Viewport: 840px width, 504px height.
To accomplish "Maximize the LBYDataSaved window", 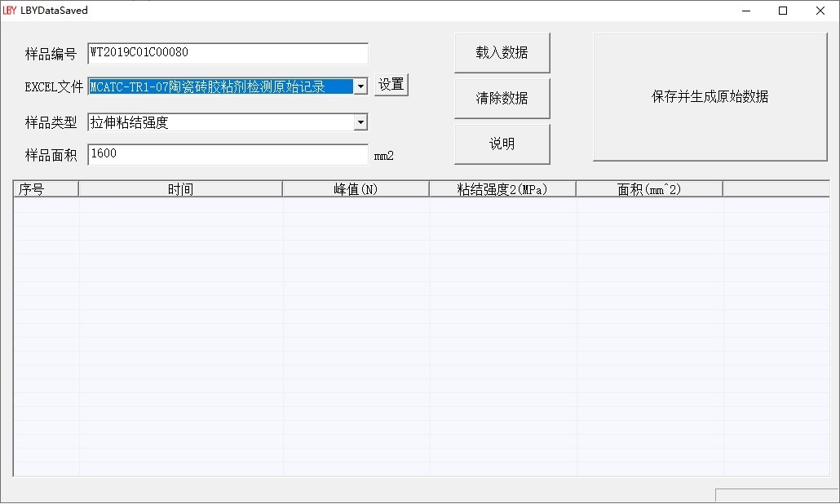I will tap(783, 11).
